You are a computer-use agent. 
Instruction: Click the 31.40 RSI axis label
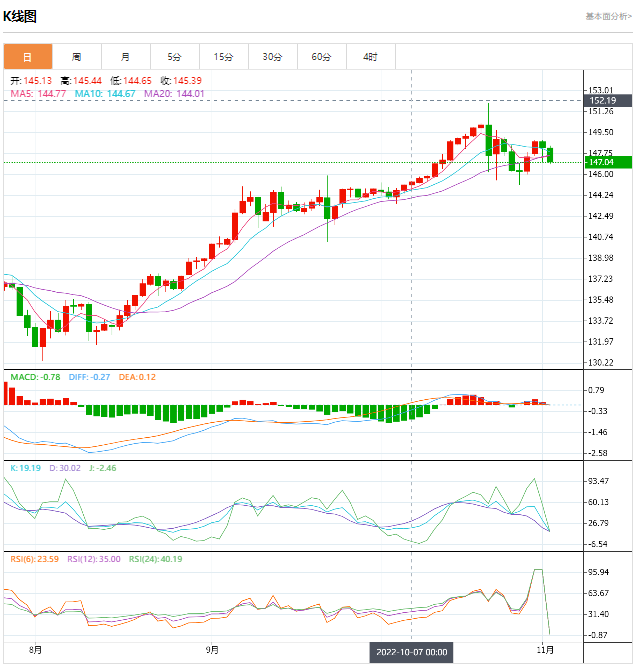(598, 614)
